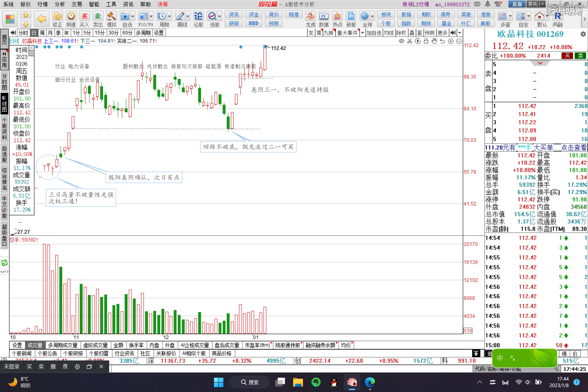588x392 pixels.
Task: Expand the F10/F9 dropdown arrow
Action: click(151, 16)
